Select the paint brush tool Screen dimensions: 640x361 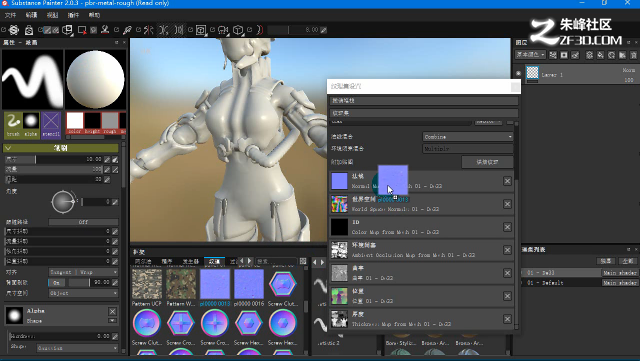click(x=47, y=30)
